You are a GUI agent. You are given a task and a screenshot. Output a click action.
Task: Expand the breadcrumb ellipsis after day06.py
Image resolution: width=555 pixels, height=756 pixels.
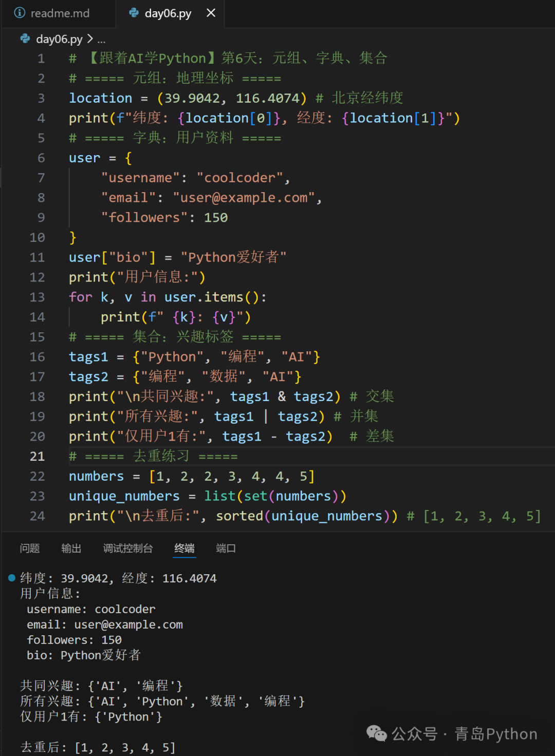[x=102, y=40]
